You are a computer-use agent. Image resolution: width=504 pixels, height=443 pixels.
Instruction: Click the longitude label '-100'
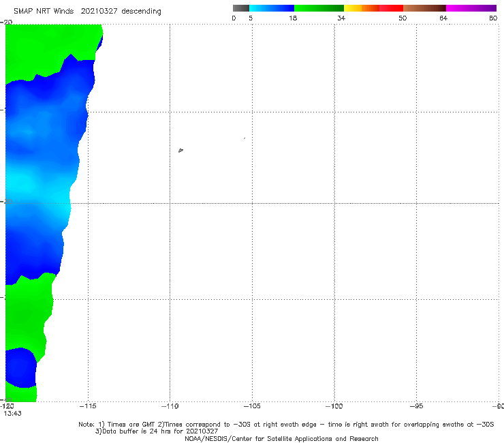[x=334, y=406]
